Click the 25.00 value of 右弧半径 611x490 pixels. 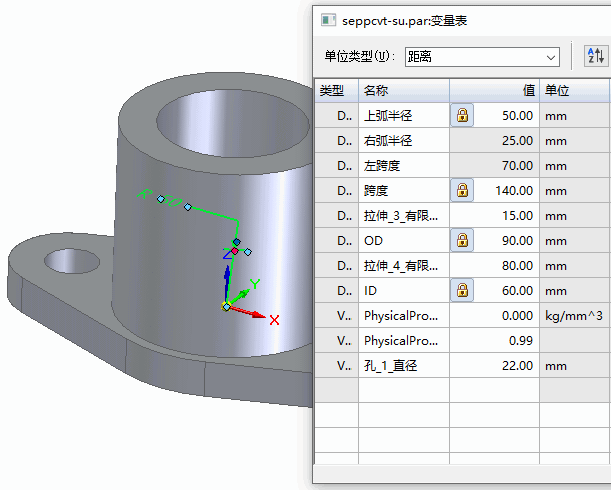tap(494, 140)
